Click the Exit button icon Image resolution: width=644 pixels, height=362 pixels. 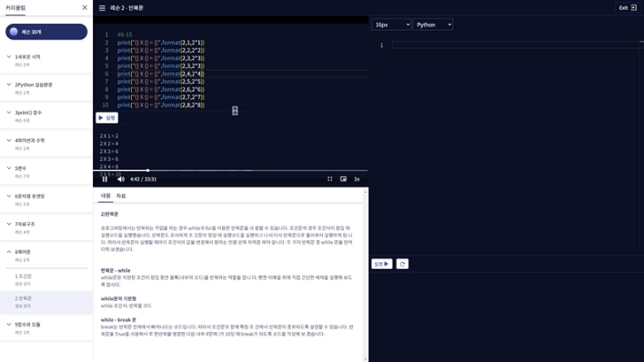pyautogui.click(x=628, y=8)
